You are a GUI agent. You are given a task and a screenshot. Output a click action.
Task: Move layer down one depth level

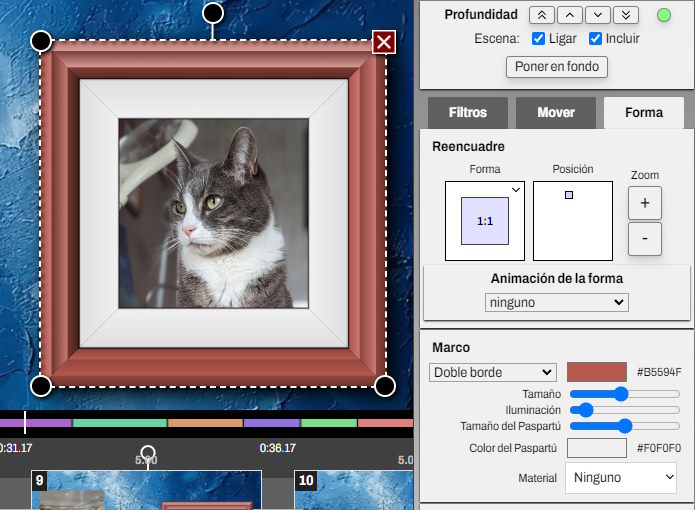tap(597, 15)
